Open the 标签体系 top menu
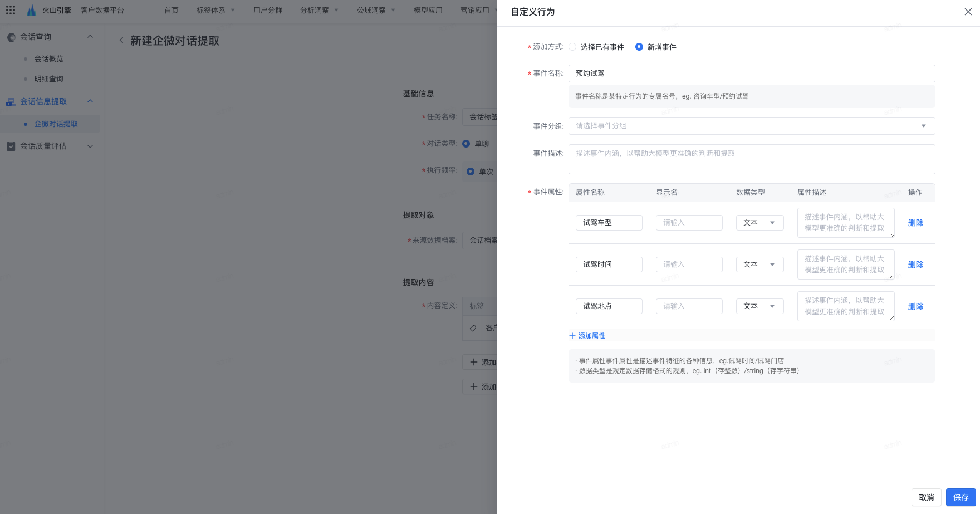The height and width of the screenshot is (514, 980). pyautogui.click(x=215, y=10)
